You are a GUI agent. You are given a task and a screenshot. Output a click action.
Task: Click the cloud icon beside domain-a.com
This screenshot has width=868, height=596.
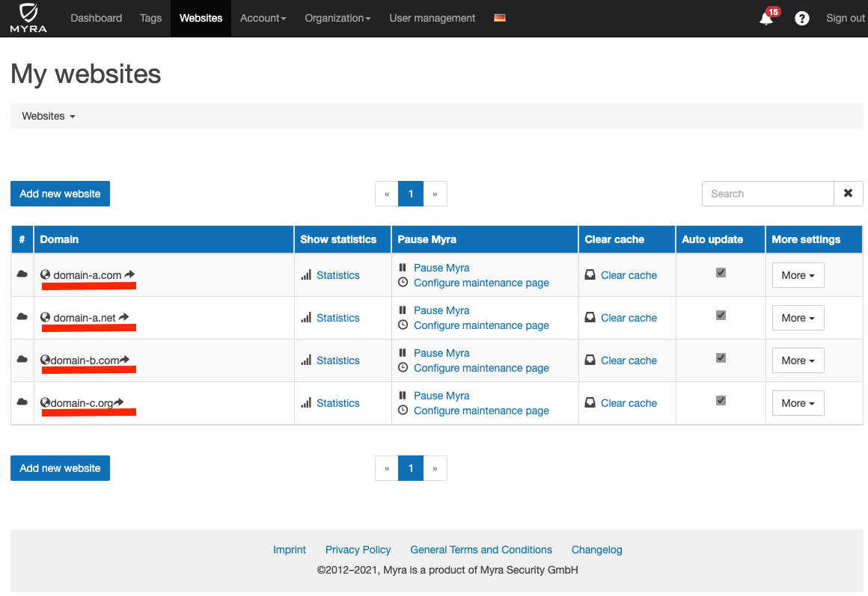(x=22, y=272)
